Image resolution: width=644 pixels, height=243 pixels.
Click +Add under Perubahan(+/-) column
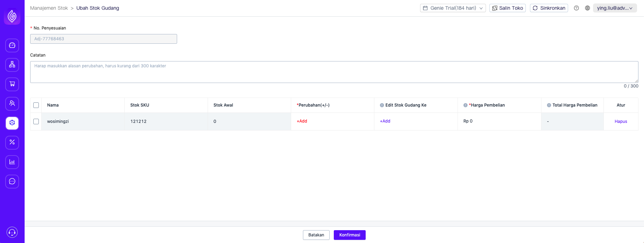(x=302, y=121)
